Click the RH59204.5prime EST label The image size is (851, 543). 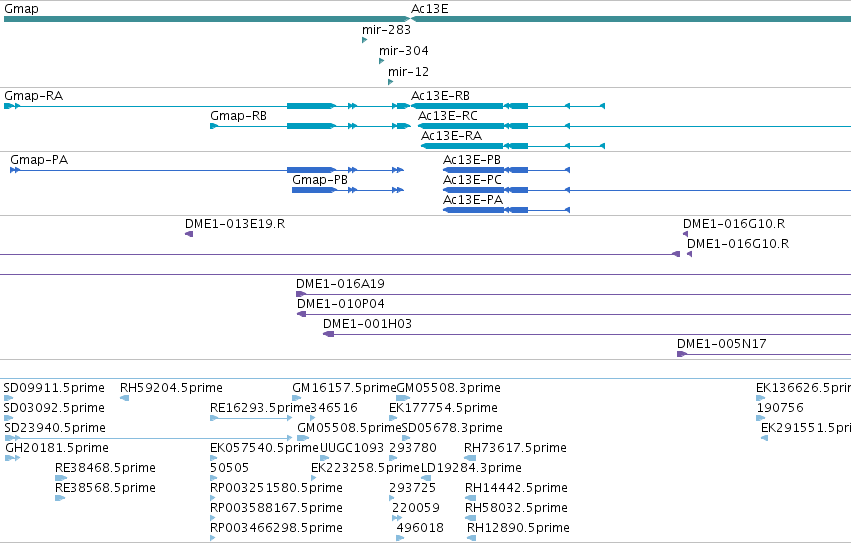(x=172, y=388)
